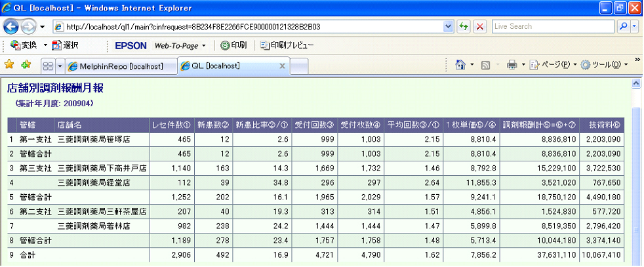Screen dimensions: 644x267
Task: Open Favorites Center star icon
Action: 9,64
